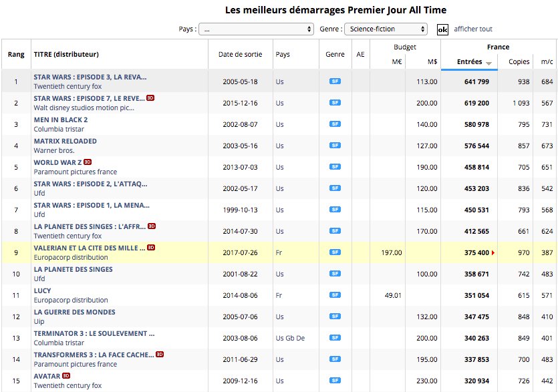Click SF badge in La Planete des Singes: L'Affr... row
Image resolution: width=558 pixels, height=392 pixels.
(335, 231)
